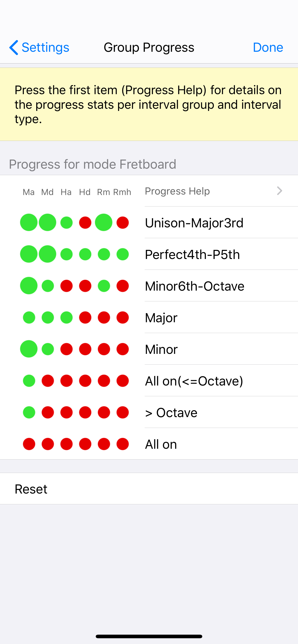298x644 pixels.
Task: Tap the green Ma dot in Unison-Major3rd row
Action: tap(29, 222)
